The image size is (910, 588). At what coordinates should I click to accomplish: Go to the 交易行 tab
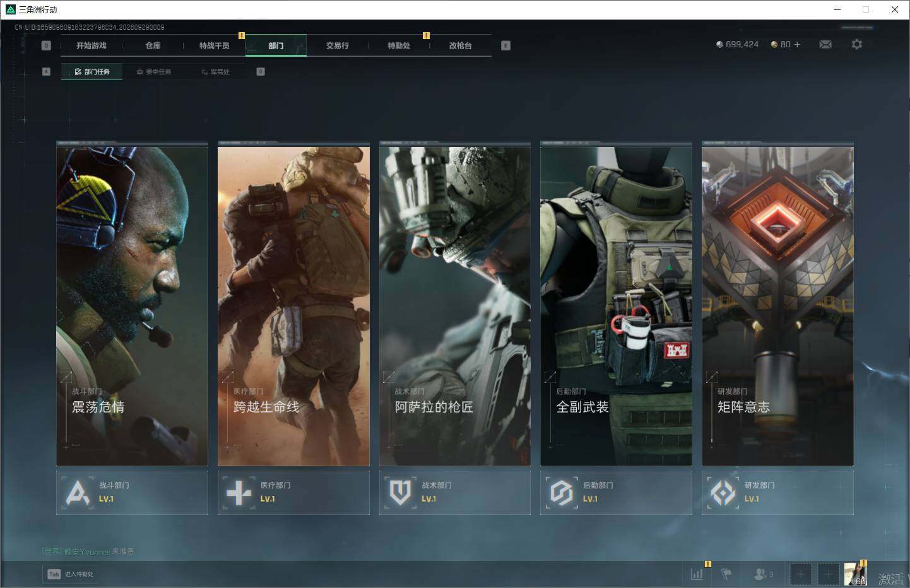tap(337, 45)
